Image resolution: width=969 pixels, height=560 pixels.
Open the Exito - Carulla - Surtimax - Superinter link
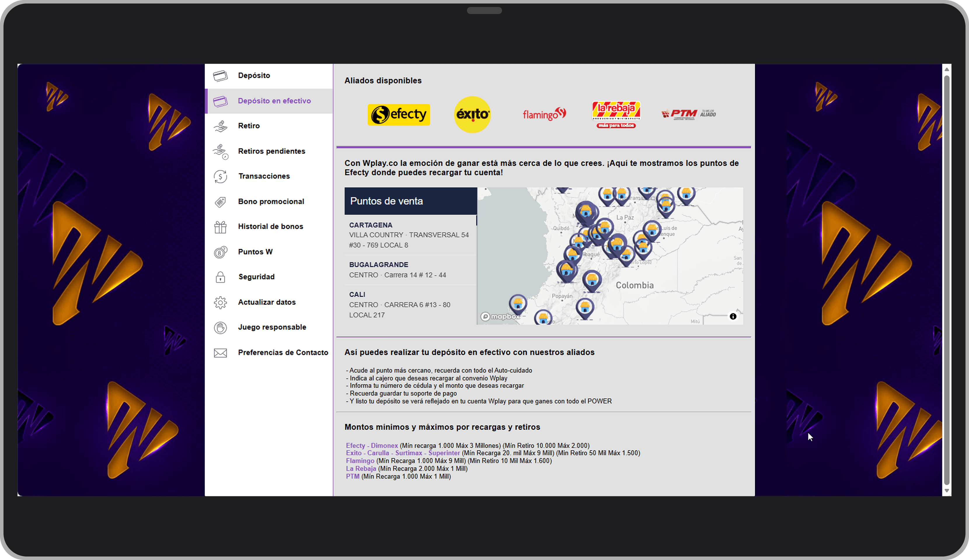pyautogui.click(x=402, y=453)
